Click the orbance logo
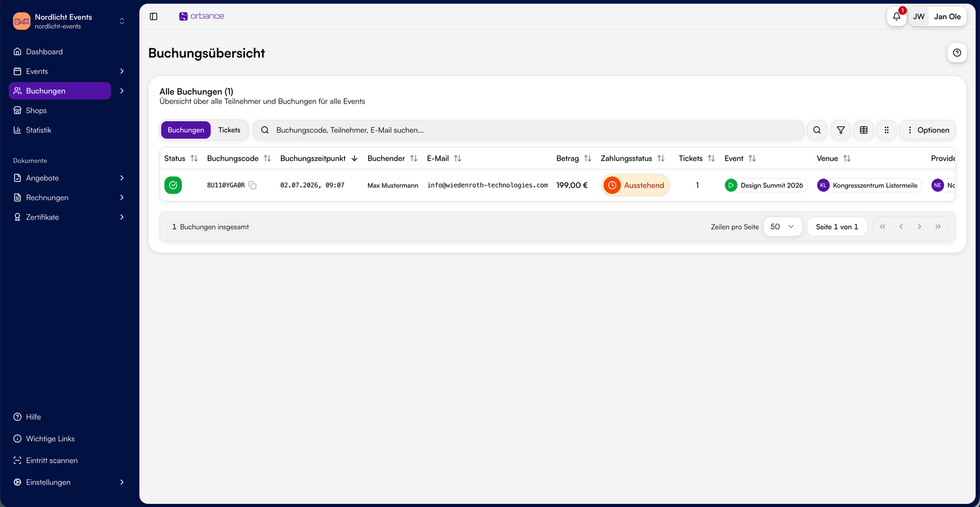The width and height of the screenshot is (980, 507). (x=202, y=17)
